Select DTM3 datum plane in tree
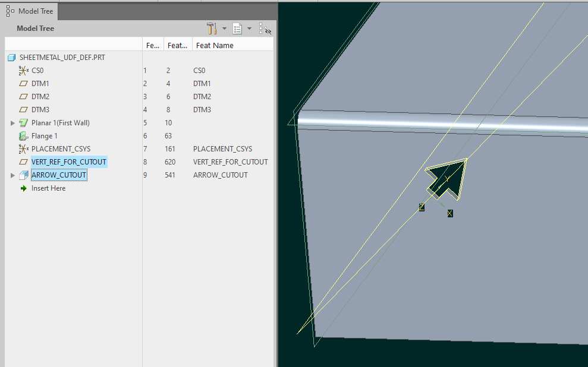The image size is (588, 367). (x=40, y=110)
